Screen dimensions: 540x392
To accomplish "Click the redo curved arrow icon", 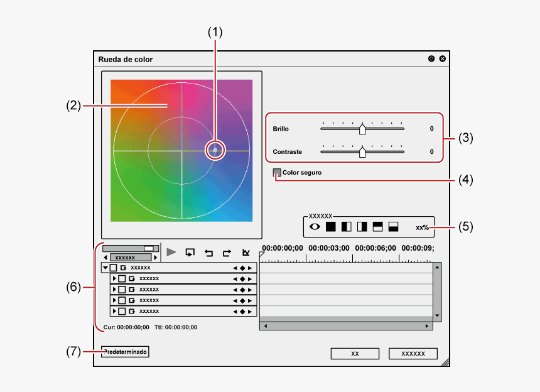I will 227,251.
